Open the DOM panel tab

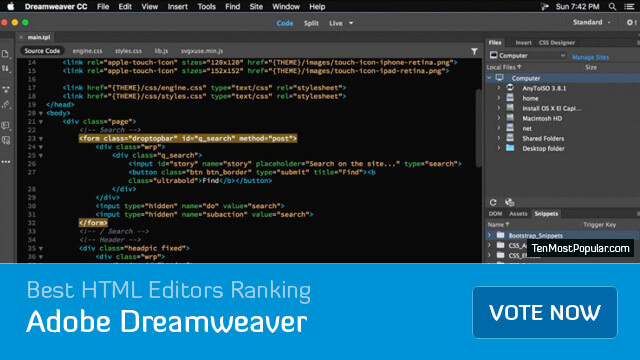[495, 213]
